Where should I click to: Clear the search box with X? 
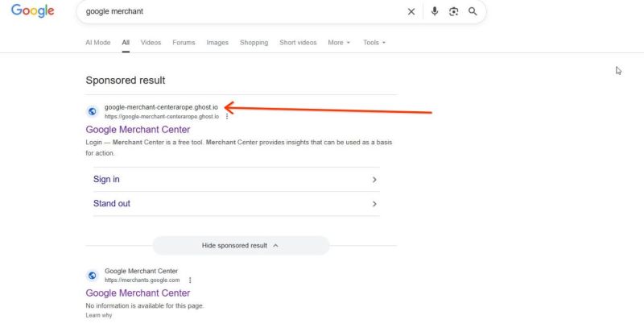pos(411,11)
